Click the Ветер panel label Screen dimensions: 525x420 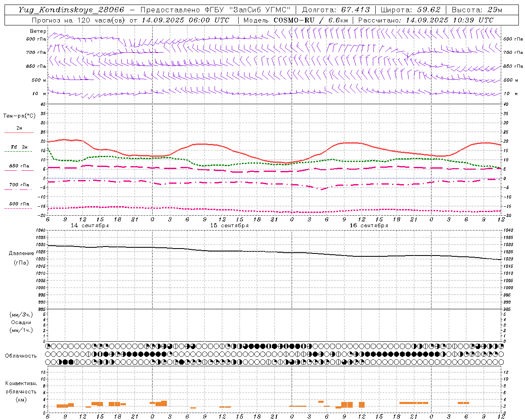pyautogui.click(x=38, y=31)
